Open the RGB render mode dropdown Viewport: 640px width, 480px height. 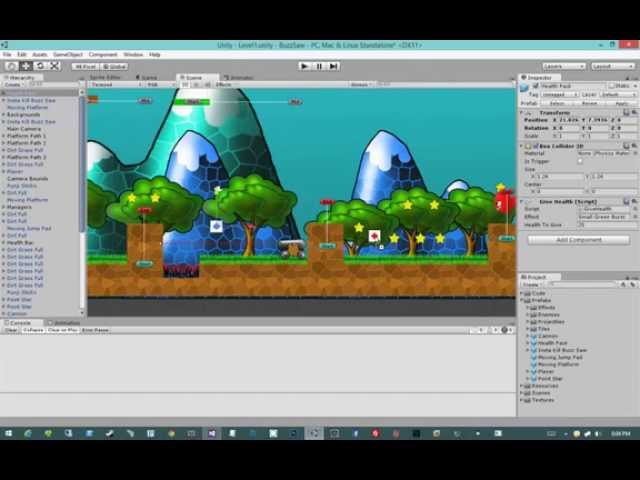(x=160, y=85)
